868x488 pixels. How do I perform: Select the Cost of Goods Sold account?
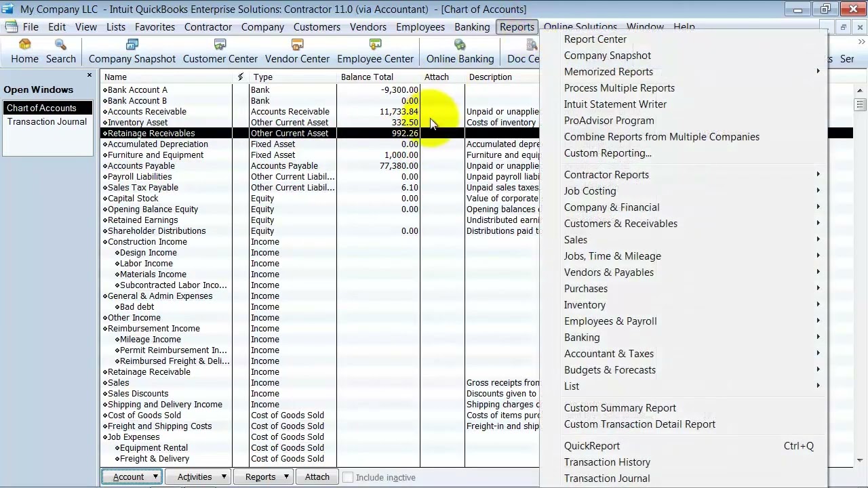coord(320,415)
